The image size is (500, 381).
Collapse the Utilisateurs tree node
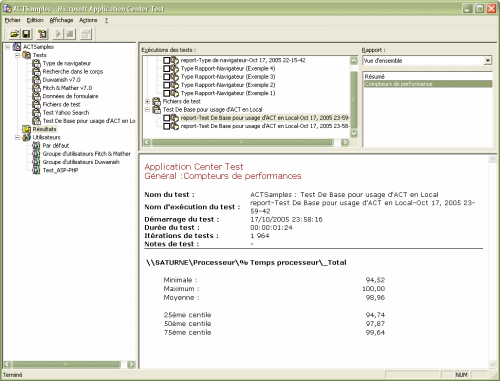click(x=17, y=137)
